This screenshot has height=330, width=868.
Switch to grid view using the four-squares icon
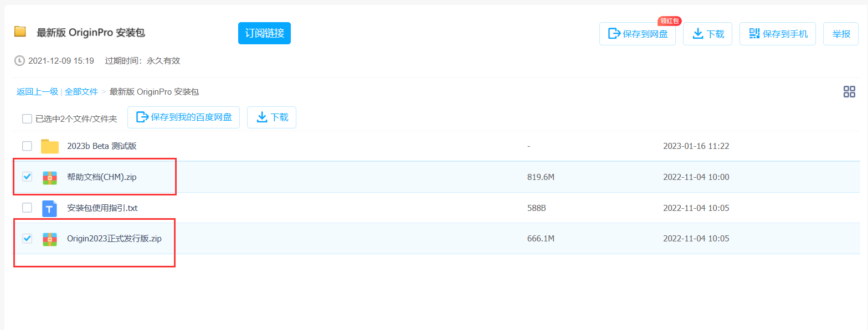tap(849, 92)
